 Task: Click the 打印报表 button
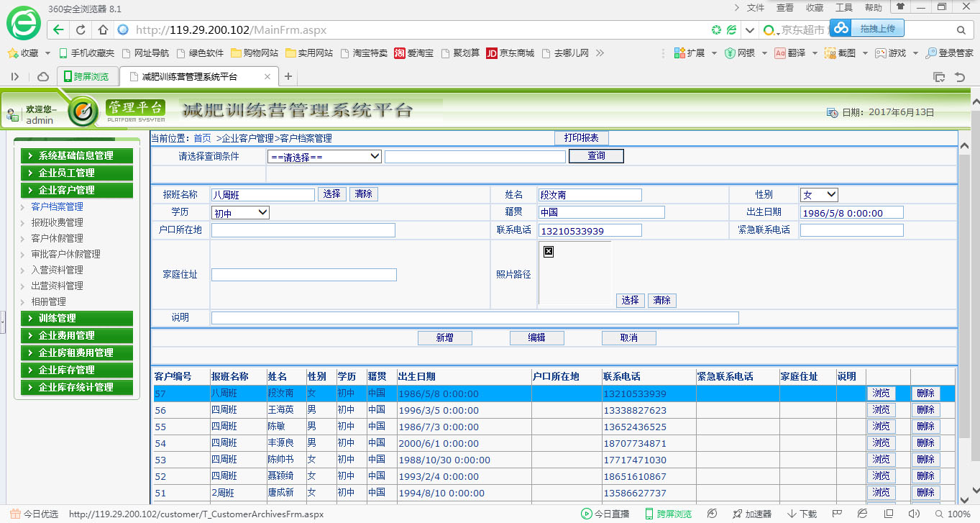[581, 138]
